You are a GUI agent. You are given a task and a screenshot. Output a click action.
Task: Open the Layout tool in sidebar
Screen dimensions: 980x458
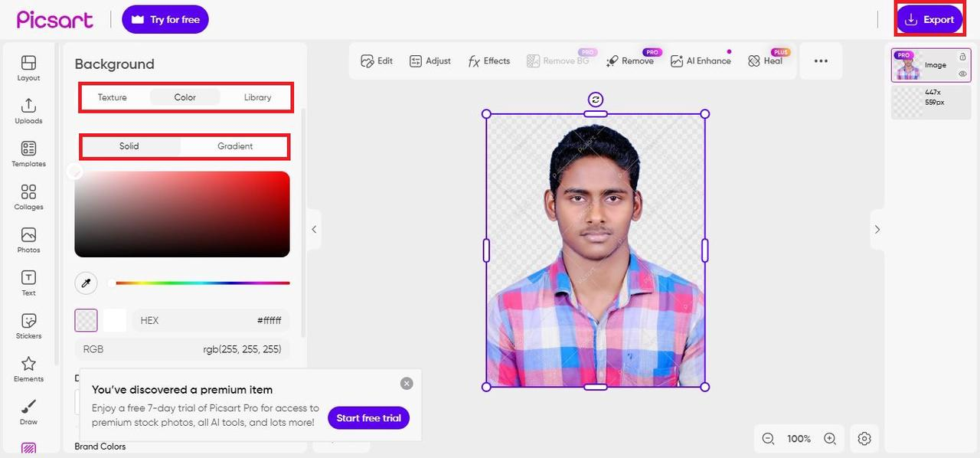point(28,67)
